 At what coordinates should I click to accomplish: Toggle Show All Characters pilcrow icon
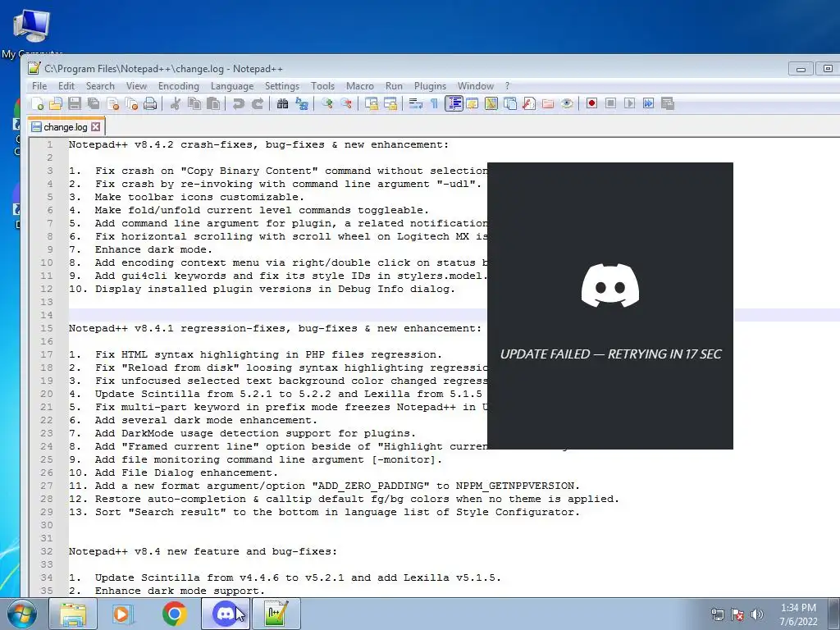434,103
